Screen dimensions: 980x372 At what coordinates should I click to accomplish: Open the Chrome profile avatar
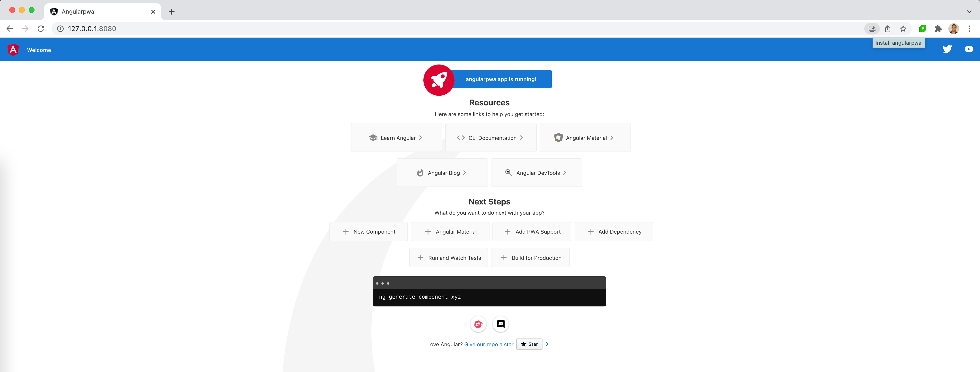pyautogui.click(x=954, y=28)
